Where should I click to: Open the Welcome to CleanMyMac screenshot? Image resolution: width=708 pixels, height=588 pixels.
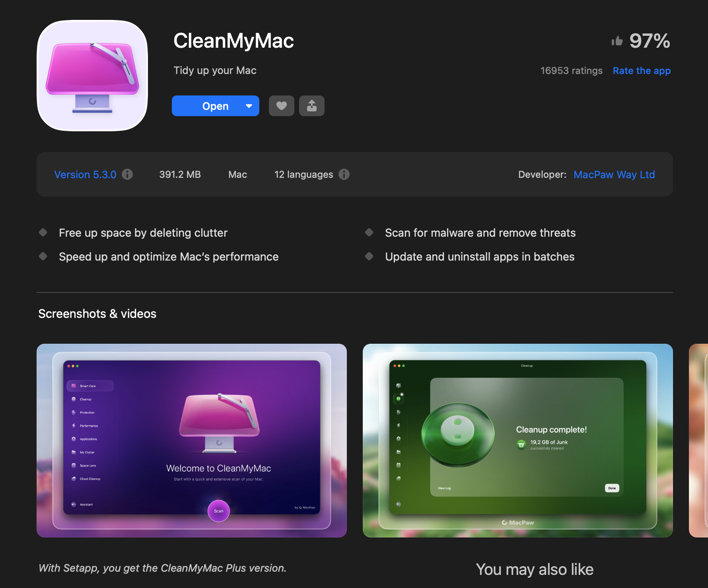click(x=192, y=440)
